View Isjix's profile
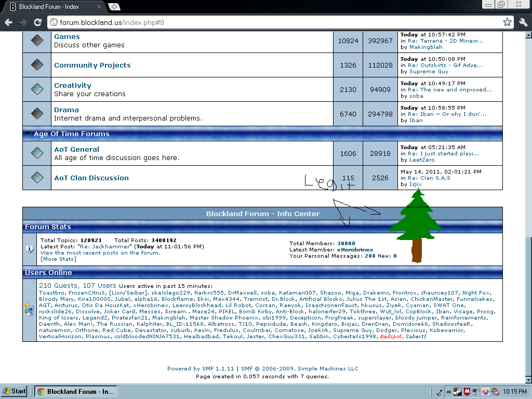 point(415,184)
